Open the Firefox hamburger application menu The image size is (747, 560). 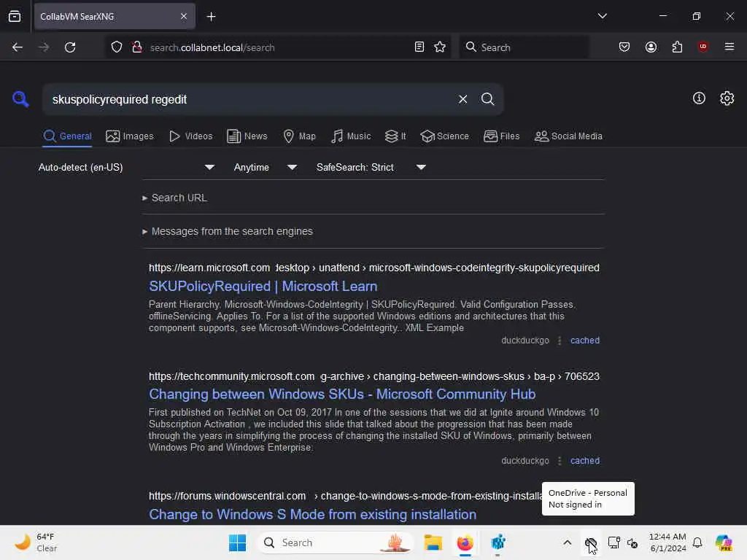729,47
